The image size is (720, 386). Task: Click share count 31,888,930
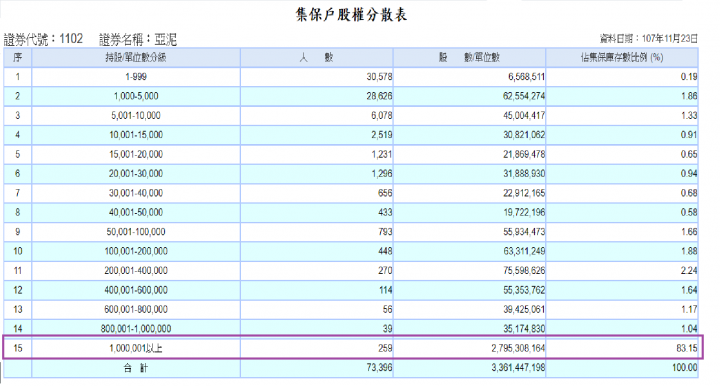point(524,173)
